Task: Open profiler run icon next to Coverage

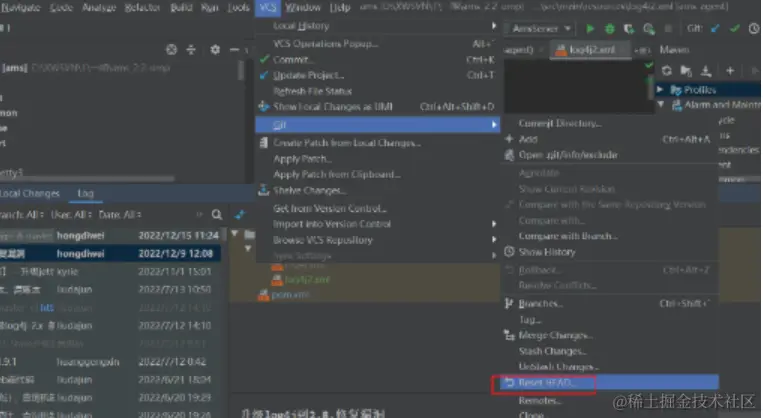Action: pos(649,29)
